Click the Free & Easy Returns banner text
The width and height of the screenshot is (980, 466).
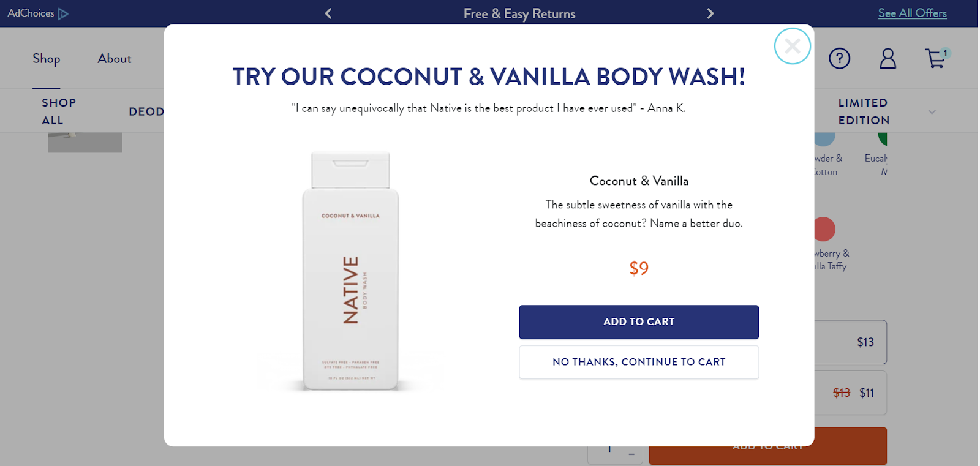[519, 13]
